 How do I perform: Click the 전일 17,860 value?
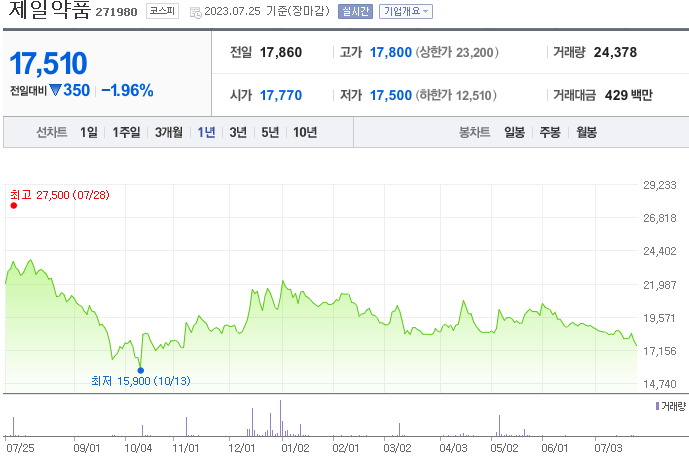pos(281,52)
